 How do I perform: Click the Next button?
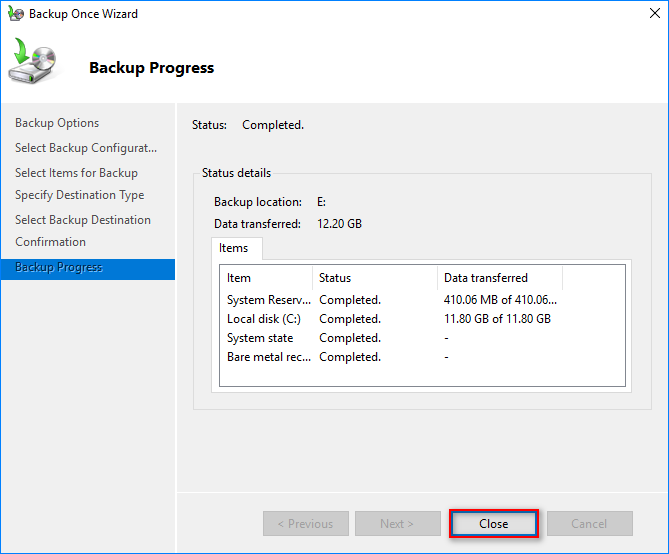(x=398, y=523)
